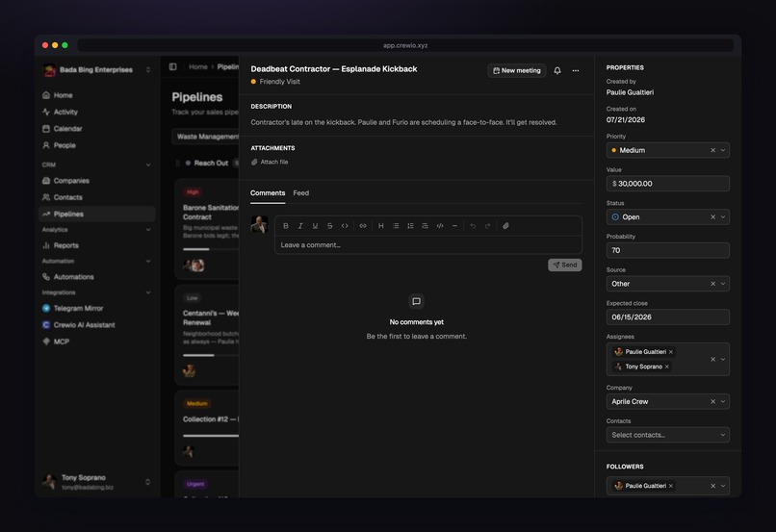
Task: Select Pipelines in sidebar
Action: click(97, 215)
